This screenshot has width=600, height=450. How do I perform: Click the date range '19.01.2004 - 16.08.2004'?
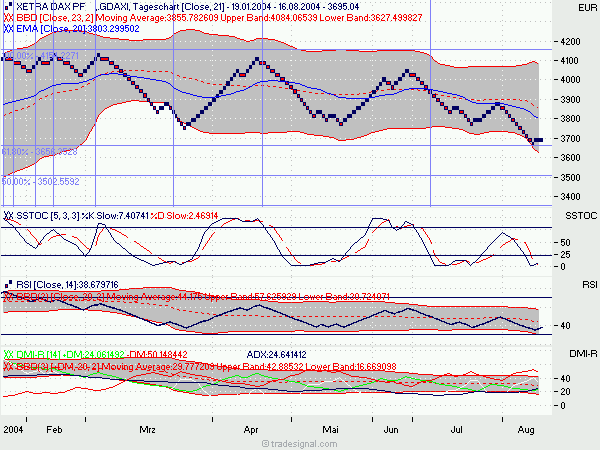pyautogui.click(x=276, y=7)
